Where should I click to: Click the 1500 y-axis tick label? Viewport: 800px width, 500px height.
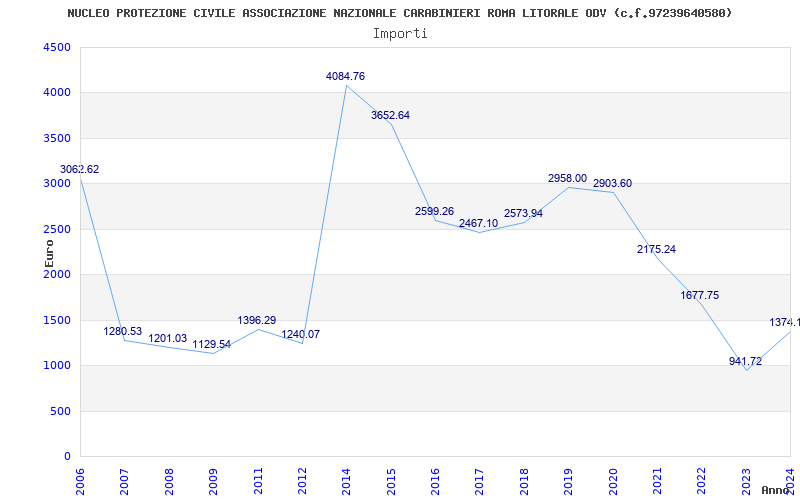pos(57,320)
